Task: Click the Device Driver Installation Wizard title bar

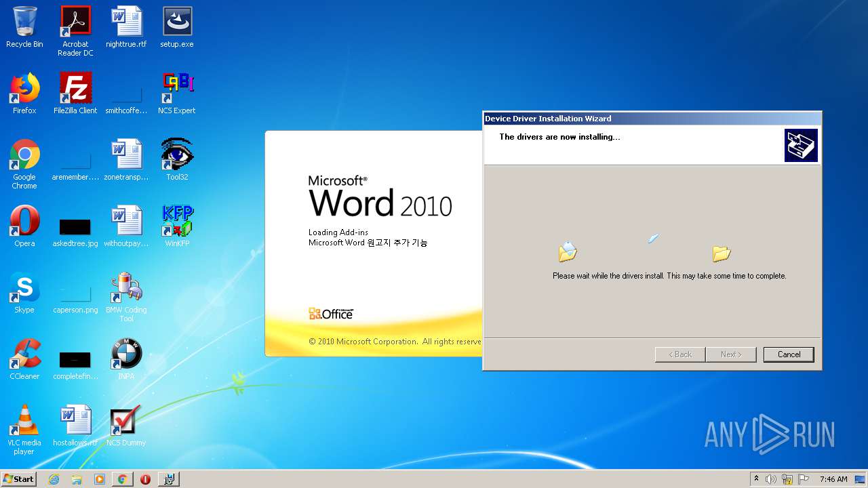Action: pyautogui.click(x=652, y=119)
